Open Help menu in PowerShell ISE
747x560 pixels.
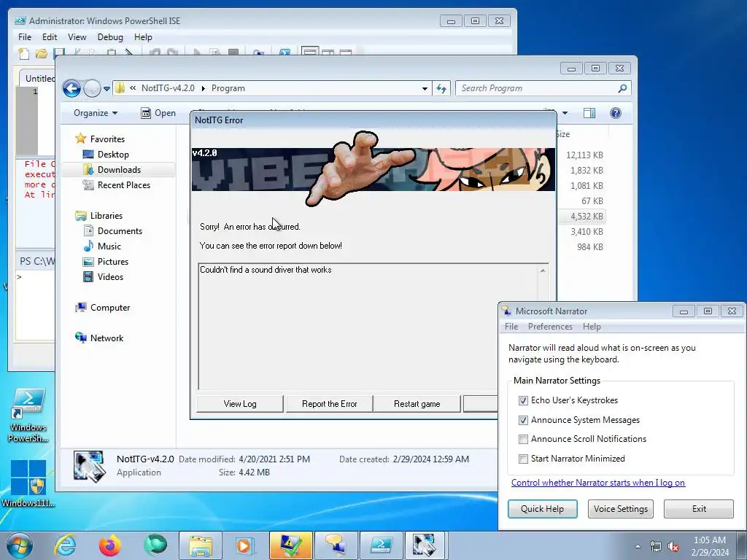(x=143, y=37)
